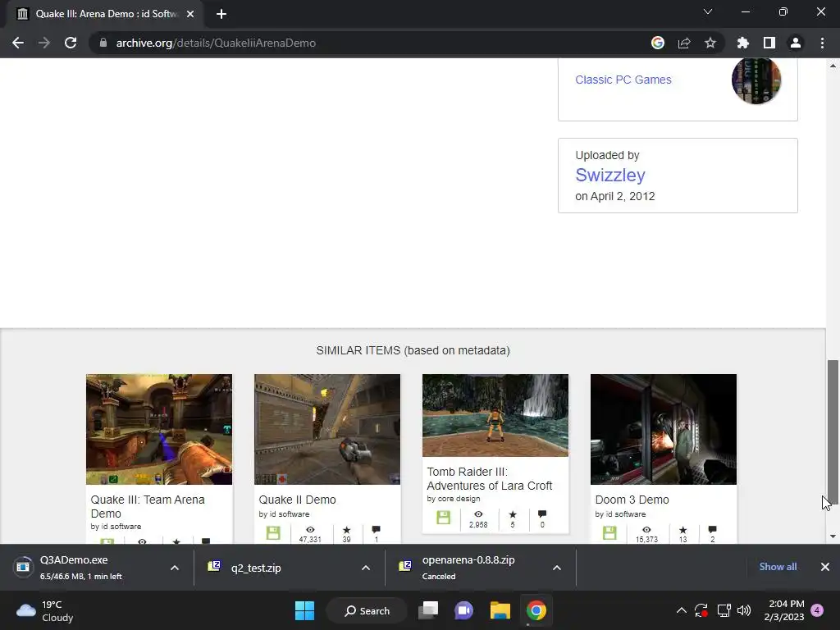Click the Doom 3 Demo title link
This screenshot has width=840, height=630.
[632, 500]
